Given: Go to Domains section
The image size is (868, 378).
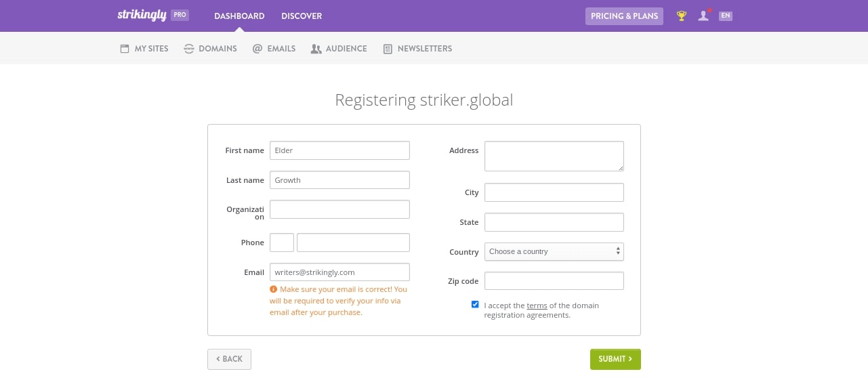Looking at the screenshot, I should (x=210, y=49).
